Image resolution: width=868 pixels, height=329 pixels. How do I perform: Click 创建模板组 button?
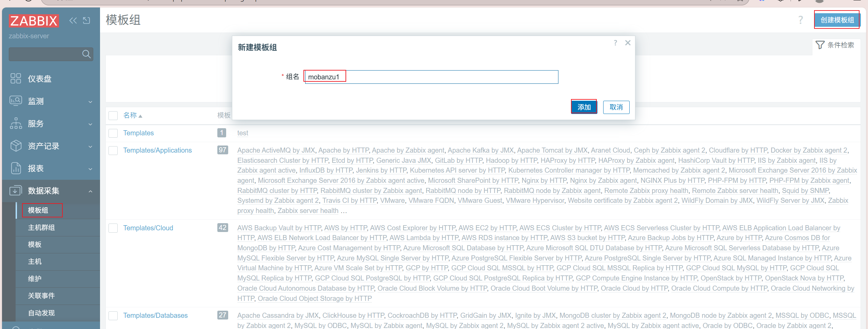[837, 20]
